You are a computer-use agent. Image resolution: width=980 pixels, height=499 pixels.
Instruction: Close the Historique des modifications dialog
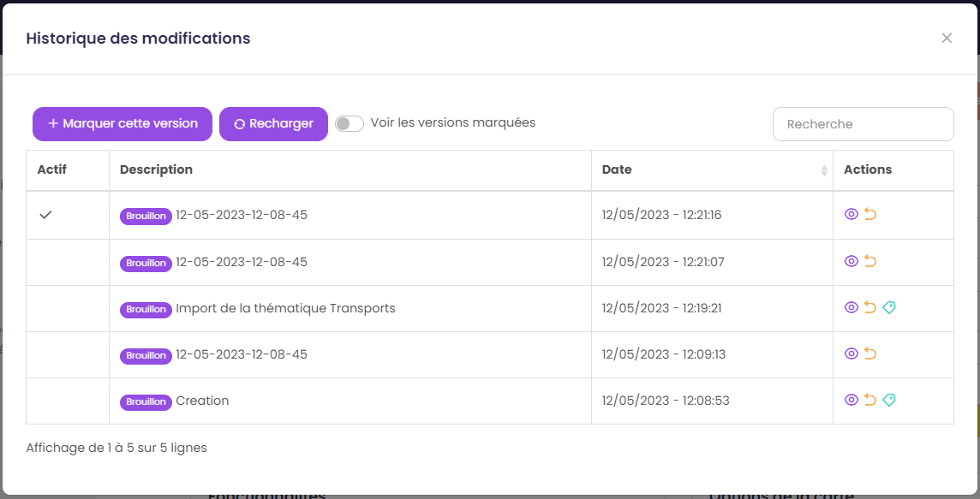tap(947, 39)
